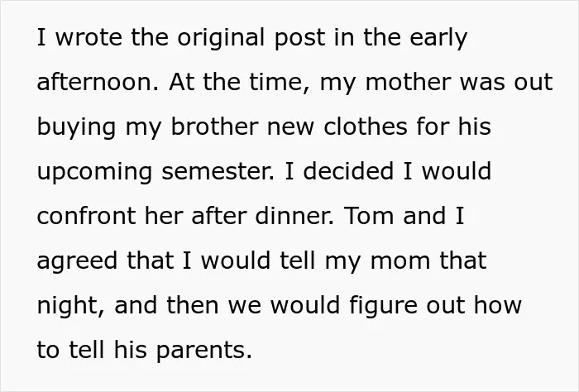Click the word "Tom" in the paragraph
The width and height of the screenshot is (579, 392).
click(x=369, y=216)
